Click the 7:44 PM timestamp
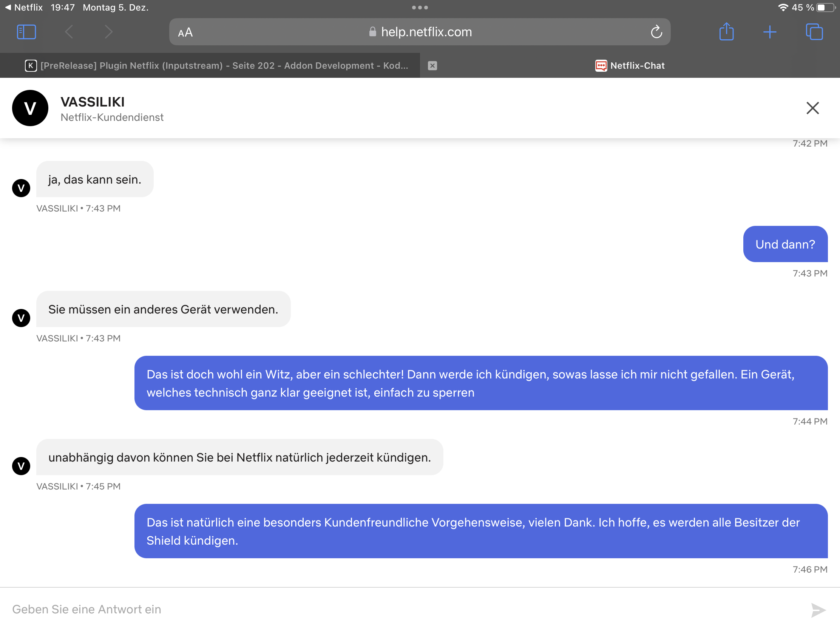This screenshot has height=630, width=840. pos(810,422)
